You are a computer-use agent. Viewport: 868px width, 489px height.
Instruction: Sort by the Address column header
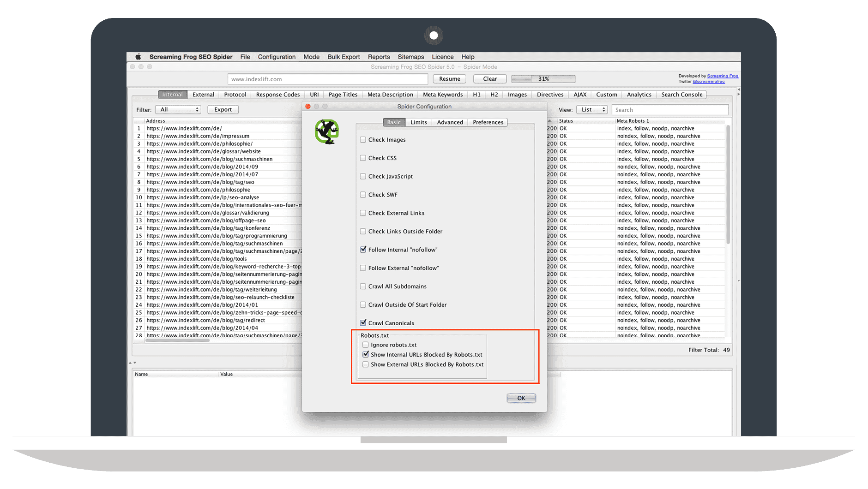pos(223,121)
